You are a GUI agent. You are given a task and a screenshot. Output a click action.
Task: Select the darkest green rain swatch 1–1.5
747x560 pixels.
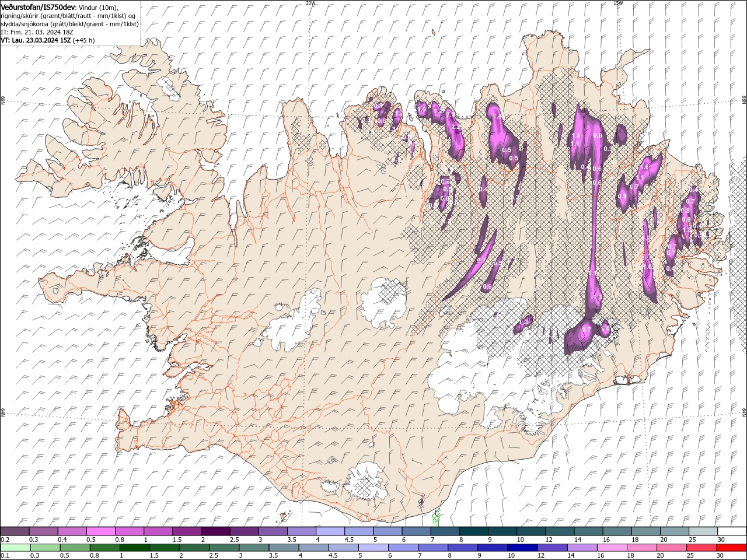pos(134,548)
